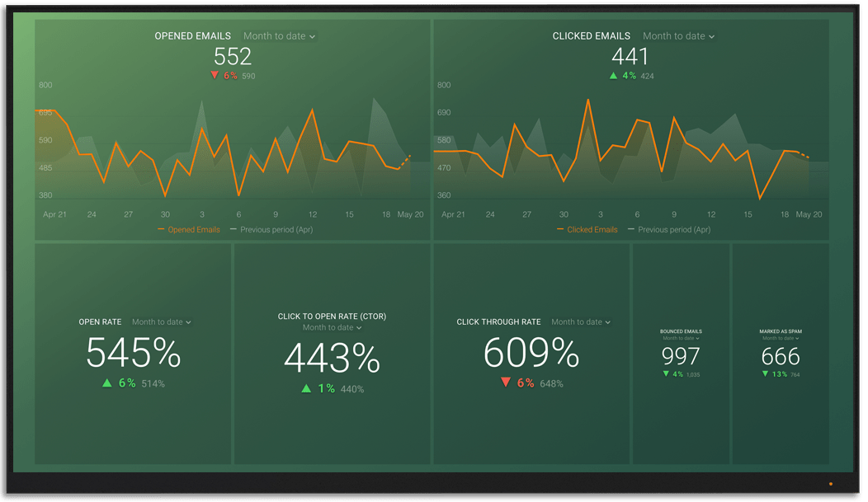Click the green down arrow under Marked as Spam
The height and width of the screenshot is (502, 868).
point(765,374)
